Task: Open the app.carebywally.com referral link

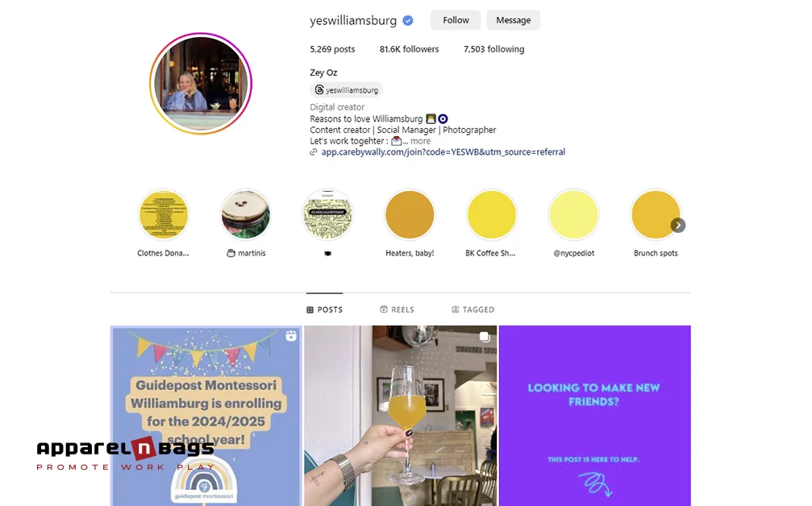Action: [x=443, y=152]
